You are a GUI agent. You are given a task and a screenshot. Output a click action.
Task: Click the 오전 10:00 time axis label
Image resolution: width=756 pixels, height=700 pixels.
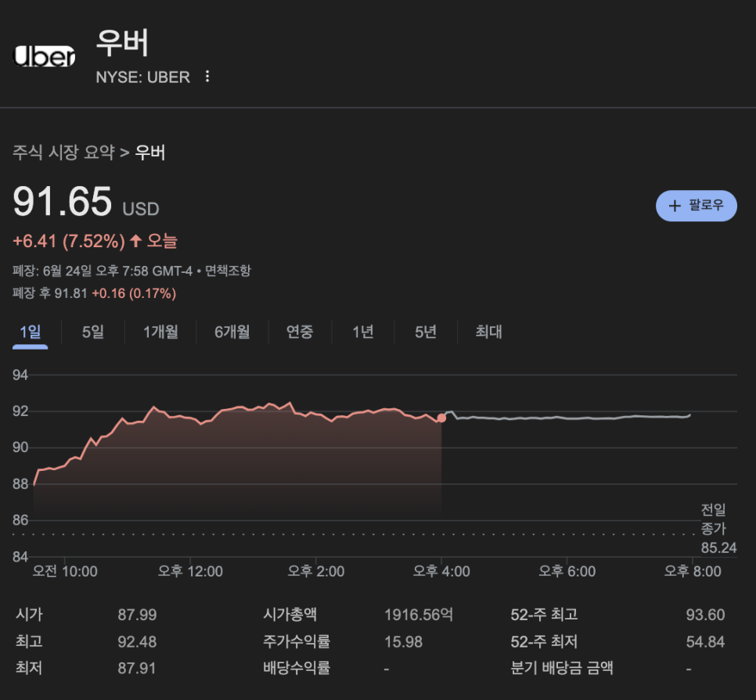65,572
